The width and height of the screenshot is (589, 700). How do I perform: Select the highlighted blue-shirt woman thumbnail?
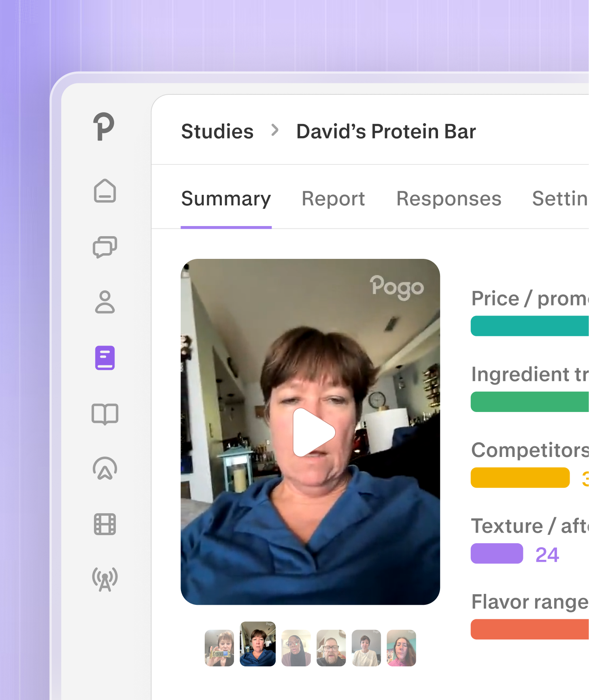[257, 644]
